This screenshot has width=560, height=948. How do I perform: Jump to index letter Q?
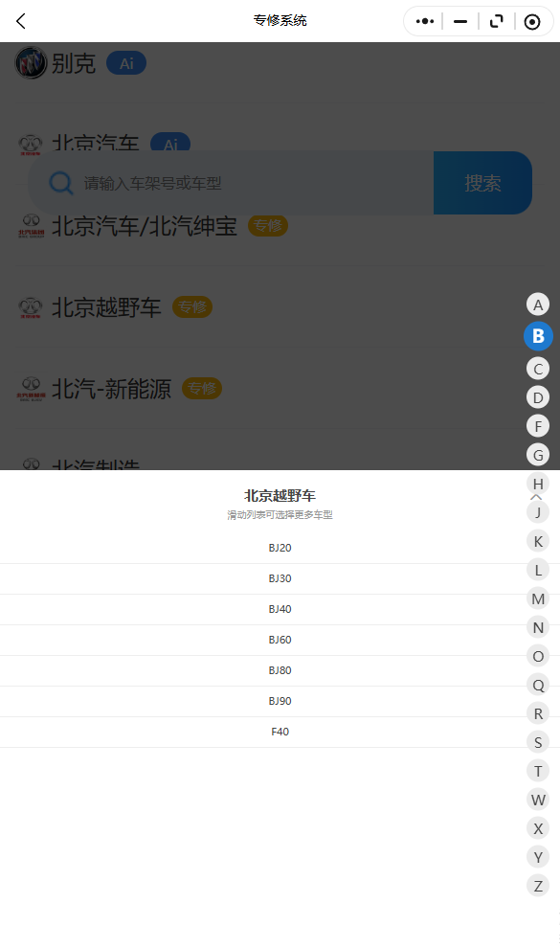[x=538, y=685]
